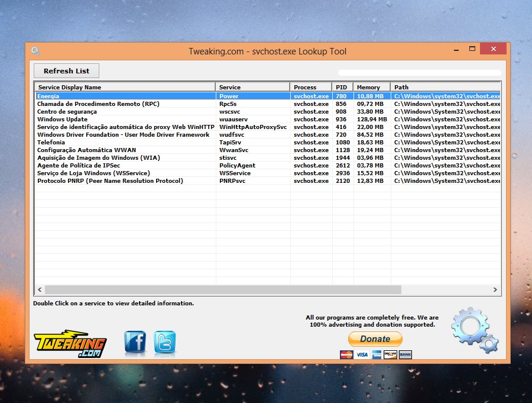Sort by the Process column header

click(311, 87)
